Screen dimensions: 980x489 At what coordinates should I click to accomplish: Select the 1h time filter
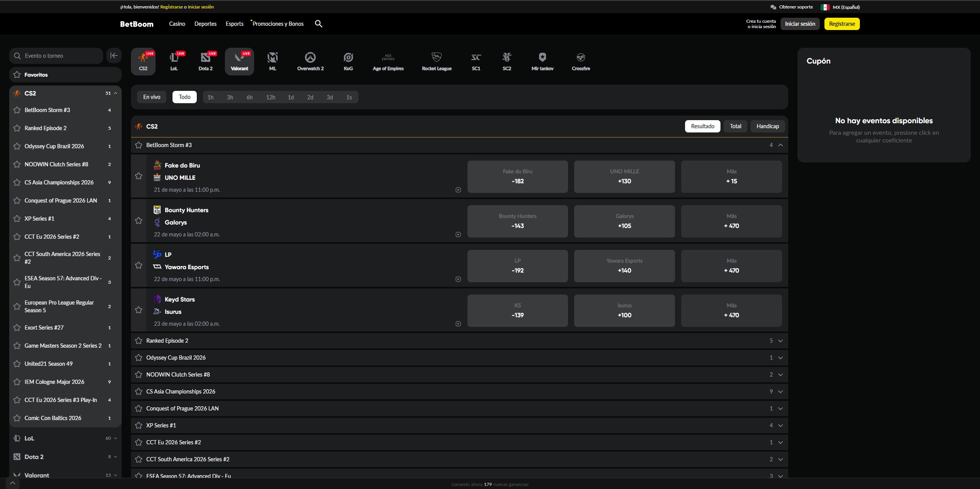coord(210,97)
